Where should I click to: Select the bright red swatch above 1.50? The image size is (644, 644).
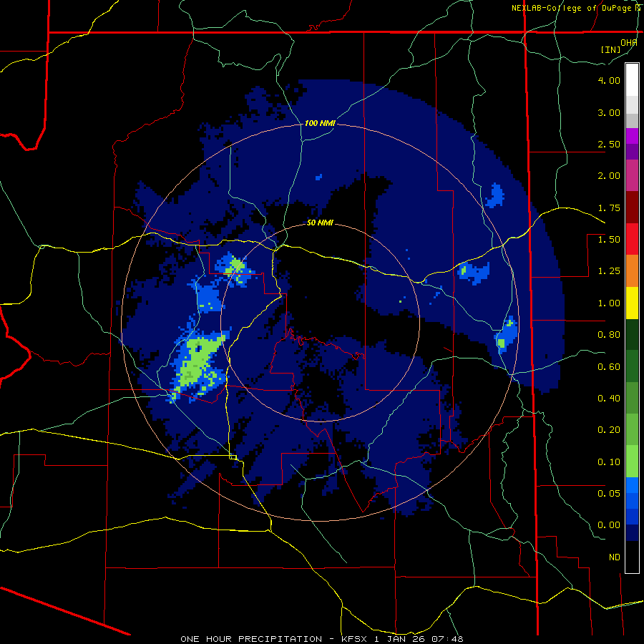click(x=632, y=239)
